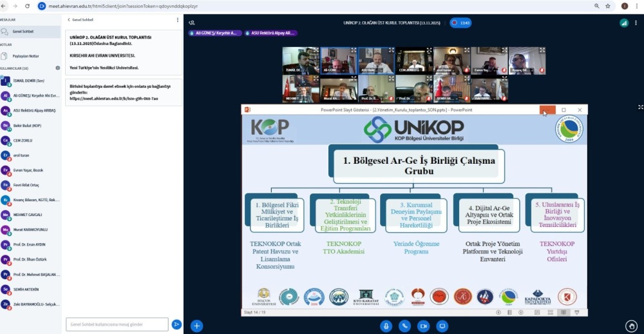
Task: Make the presentation fullscreen
Action: pyautogui.click(x=640, y=107)
